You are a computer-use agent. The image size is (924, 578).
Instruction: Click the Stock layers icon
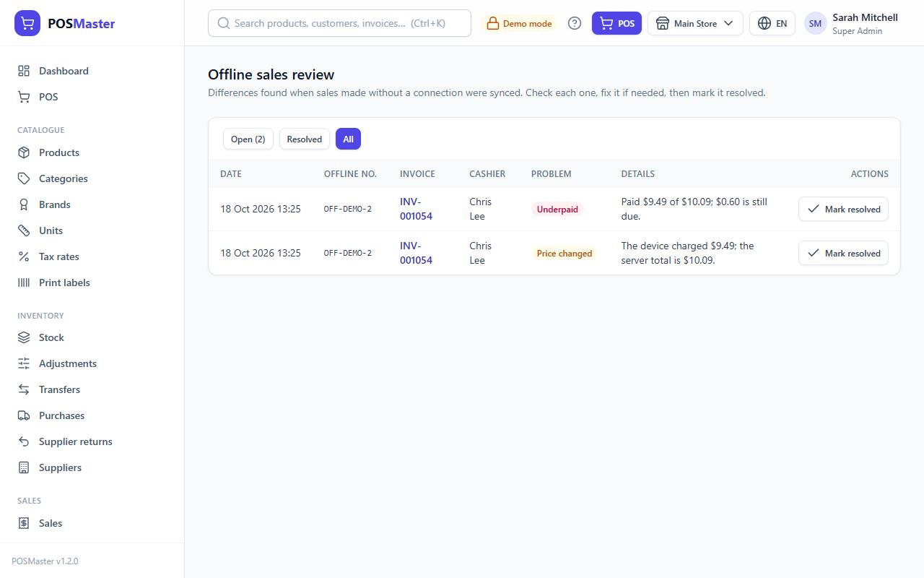coord(24,337)
